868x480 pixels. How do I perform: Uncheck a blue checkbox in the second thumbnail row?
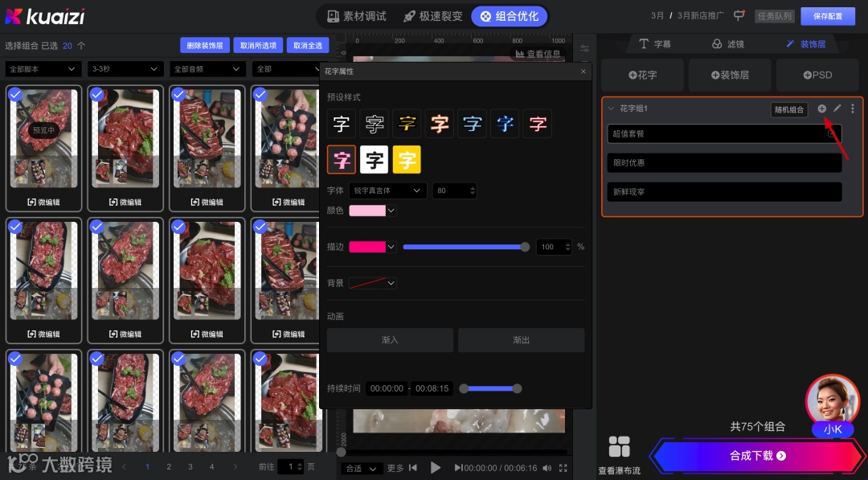tap(15, 226)
